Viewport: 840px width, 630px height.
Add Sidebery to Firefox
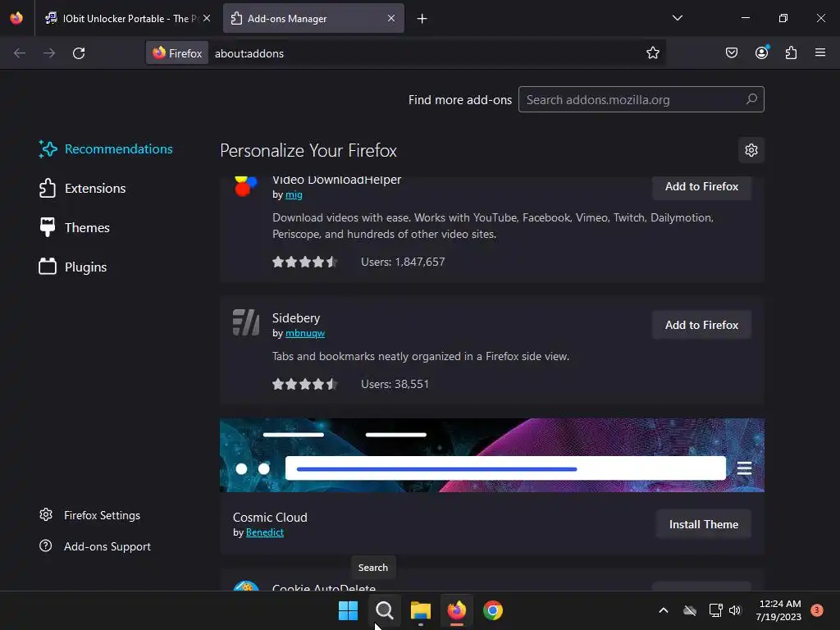(701, 325)
